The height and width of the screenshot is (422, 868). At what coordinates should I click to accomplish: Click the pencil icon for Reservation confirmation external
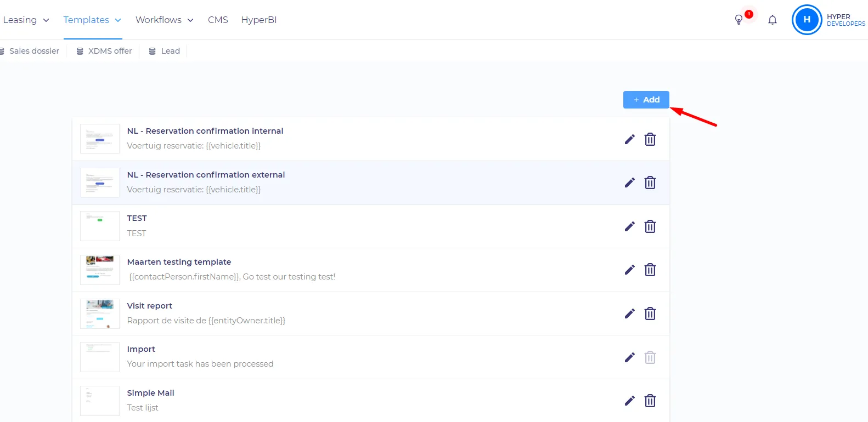tap(629, 183)
